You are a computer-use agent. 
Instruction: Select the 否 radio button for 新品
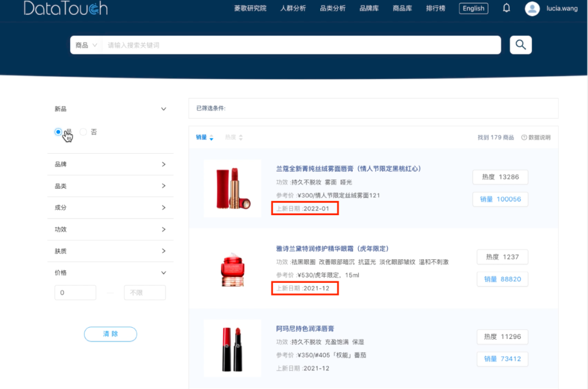coord(83,132)
